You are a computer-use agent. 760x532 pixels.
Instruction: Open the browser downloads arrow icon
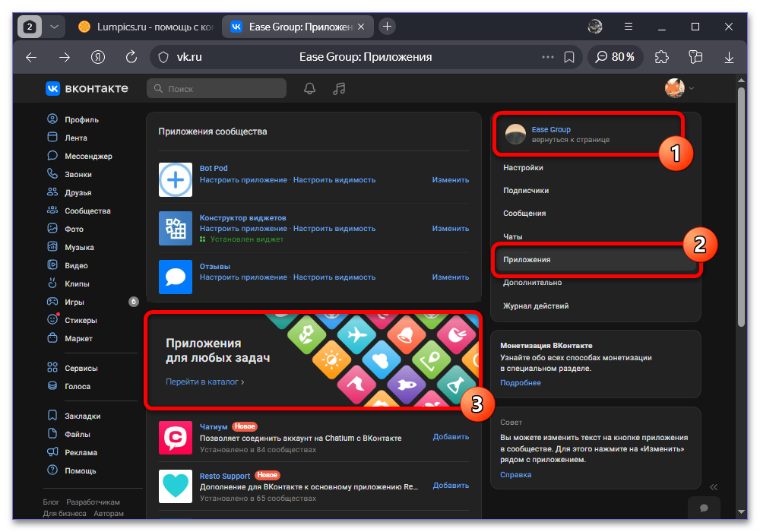click(729, 57)
